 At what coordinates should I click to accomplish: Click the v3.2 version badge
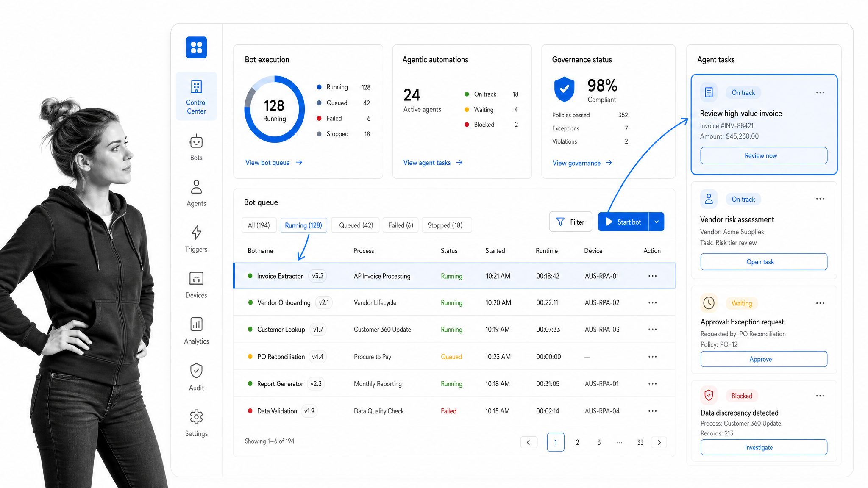(318, 276)
